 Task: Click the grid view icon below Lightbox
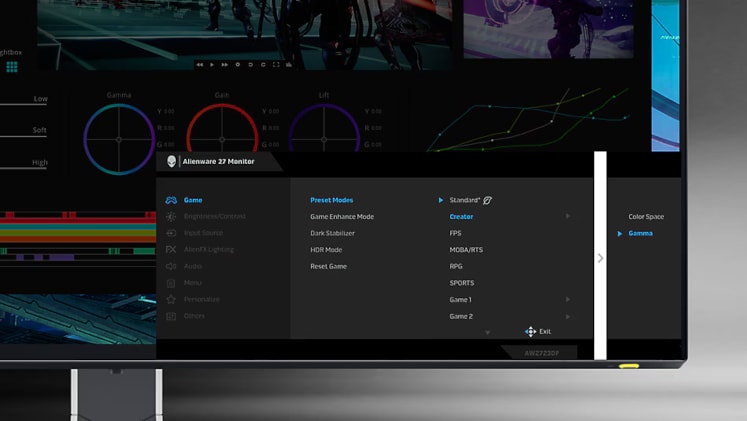(x=12, y=67)
